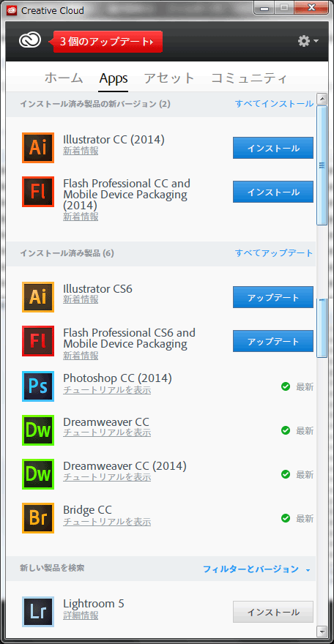Viewport: 334px width, 644px height.
Task: Click the green check next to Dreamweaver CC (2014)
Action: 286,474
